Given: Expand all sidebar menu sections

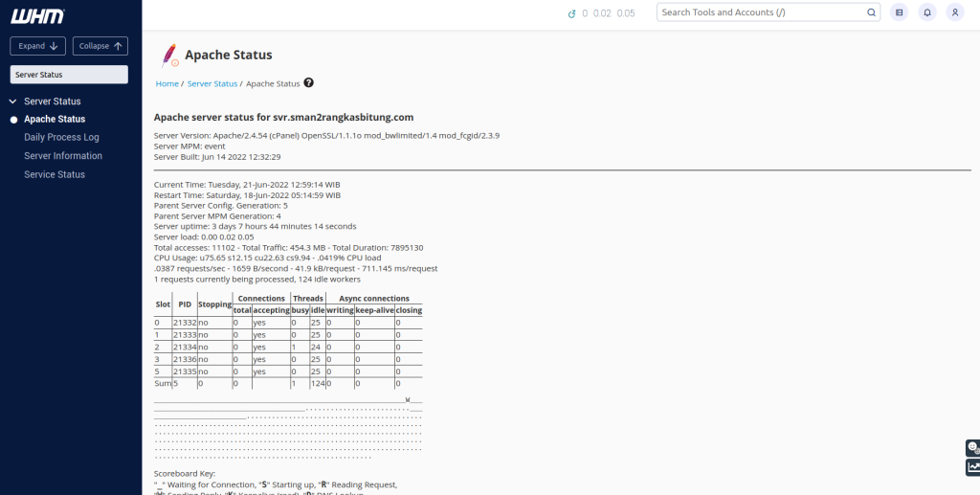Looking at the screenshot, I should coord(37,46).
